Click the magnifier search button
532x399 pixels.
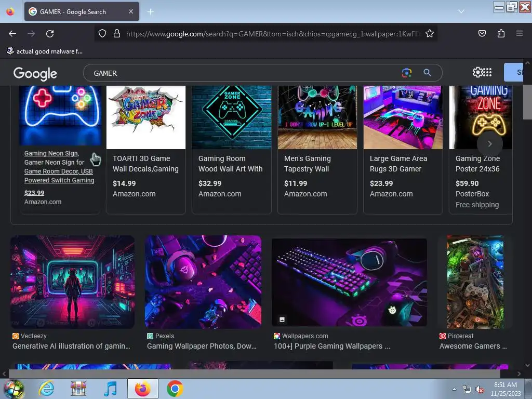coord(427,73)
